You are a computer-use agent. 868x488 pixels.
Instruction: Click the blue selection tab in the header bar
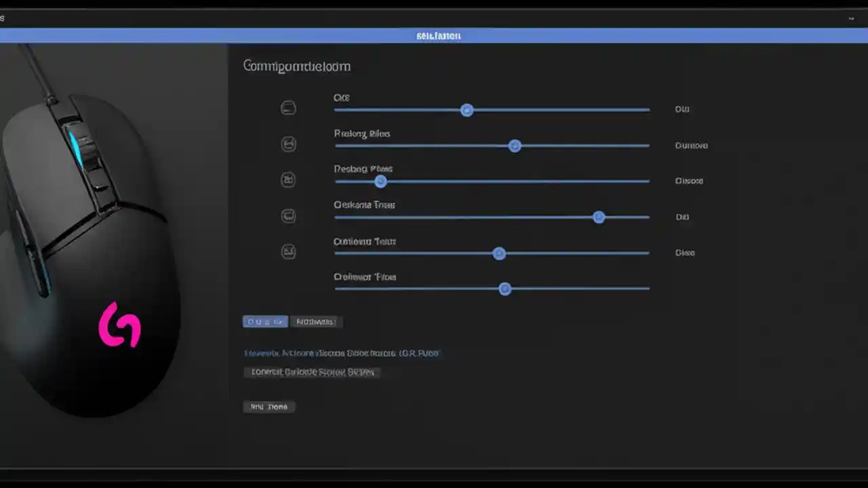pos(438,35)
